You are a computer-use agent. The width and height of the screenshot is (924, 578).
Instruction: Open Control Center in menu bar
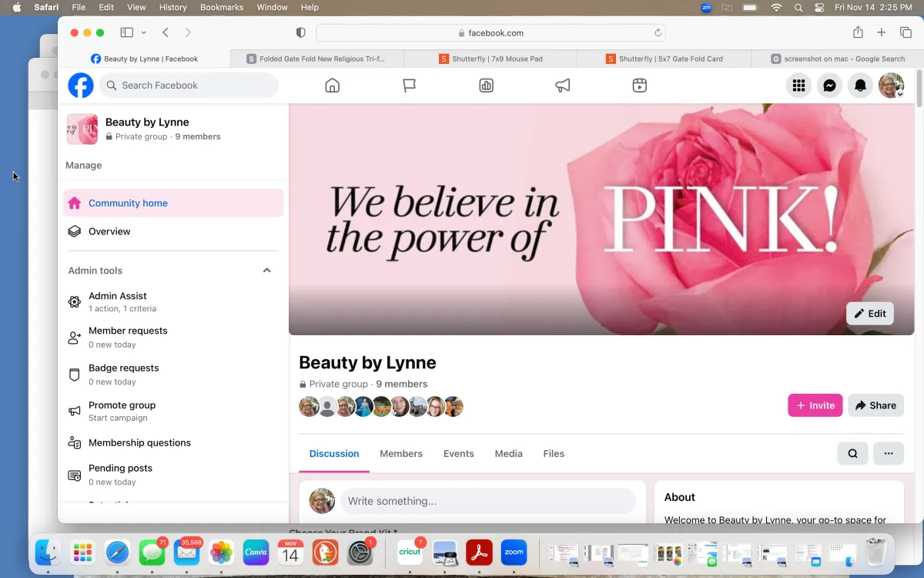point(819,7)
